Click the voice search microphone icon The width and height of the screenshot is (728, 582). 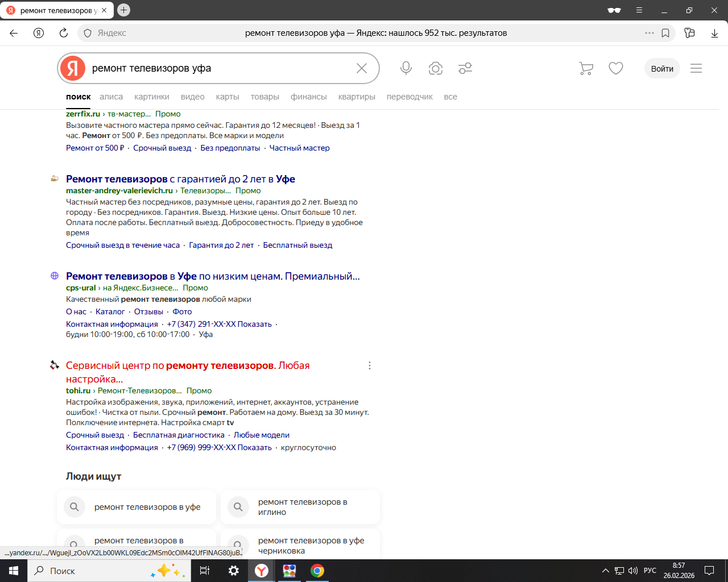pyautogui.click(x=406, y=68)
